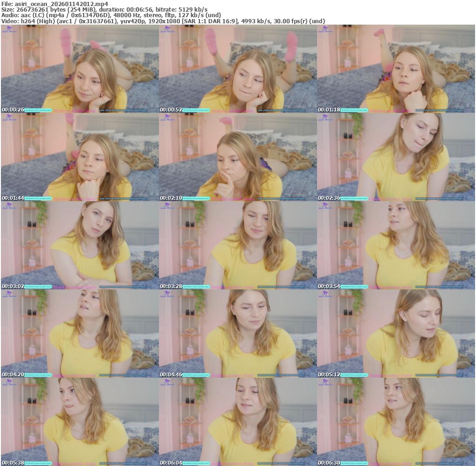Click the 'Video: h264 (High)' info line
Screen dimensions: 476x466
point(163,21)
